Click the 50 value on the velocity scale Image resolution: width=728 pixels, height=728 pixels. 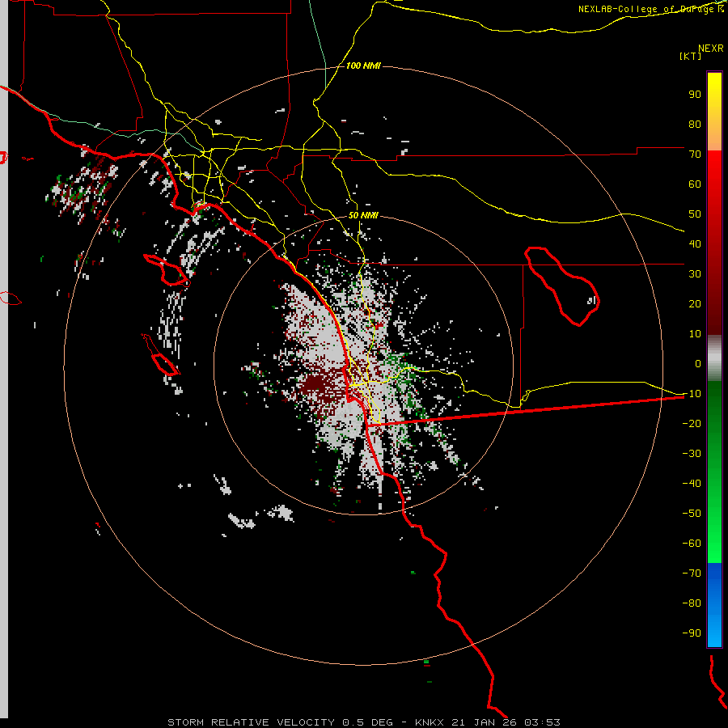pos(695,214)
